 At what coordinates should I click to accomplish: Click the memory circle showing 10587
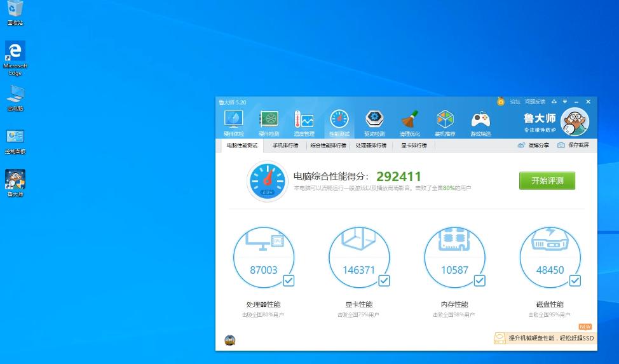(x=454, y=257)
